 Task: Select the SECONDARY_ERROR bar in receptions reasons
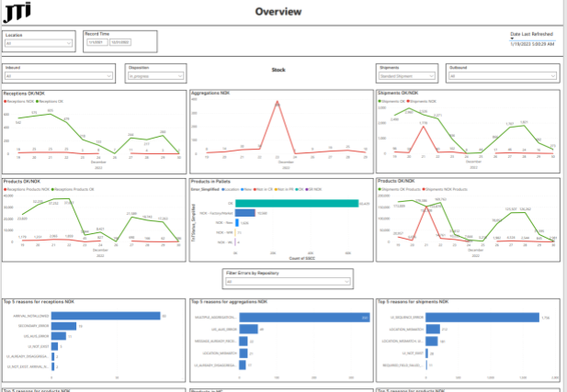[x=63, y=326]
